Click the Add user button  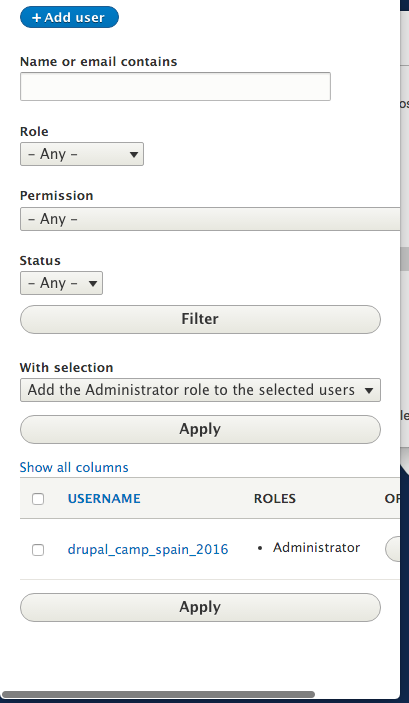pyautogui.click(x=70, y=17)
